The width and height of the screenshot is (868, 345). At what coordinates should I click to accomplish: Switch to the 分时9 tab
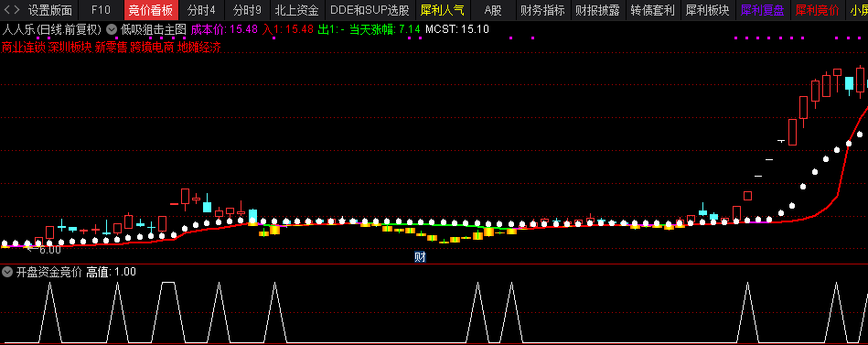coord(247,10)
